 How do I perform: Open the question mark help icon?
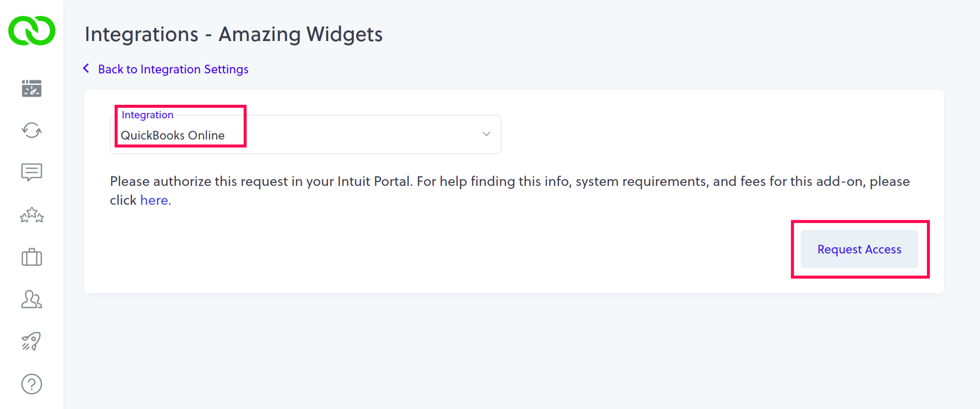tap(32, 384)
